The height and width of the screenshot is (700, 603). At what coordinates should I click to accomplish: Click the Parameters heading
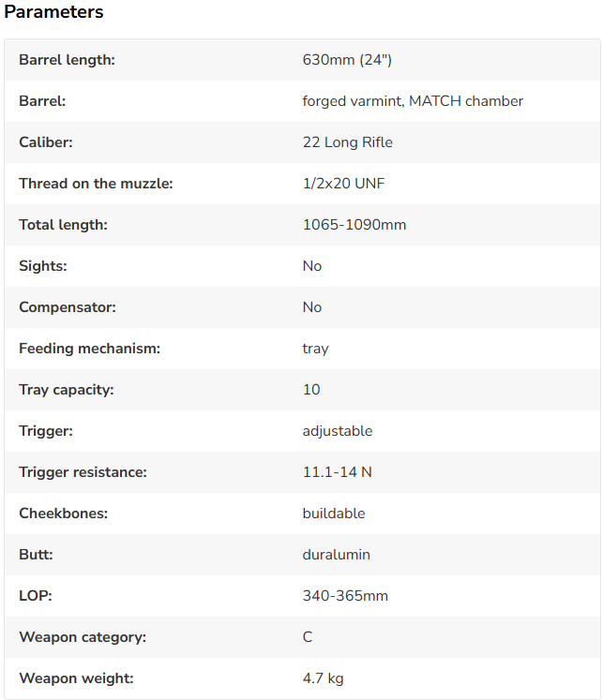click(x=53, y=12)
